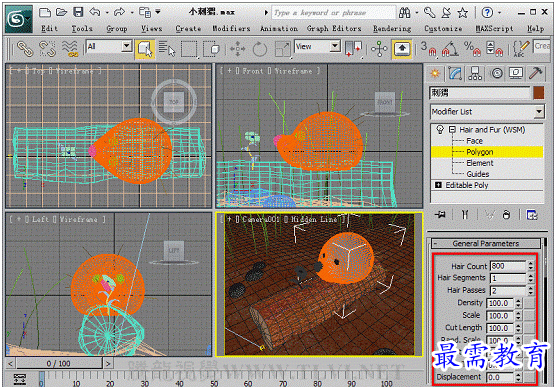Open the Modifiers menu
The height and width of the screenshot is (387, 556).
pyautogui.click(x=231, y=29)
